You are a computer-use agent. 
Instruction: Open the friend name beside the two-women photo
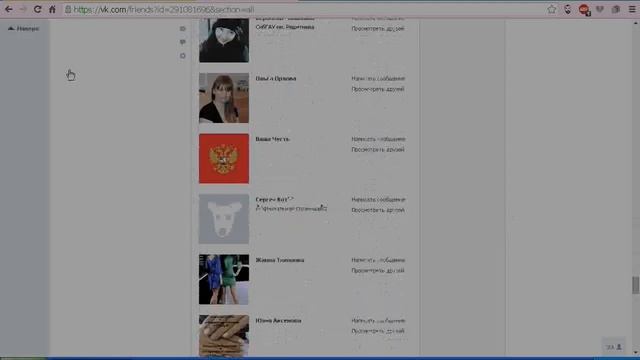point(280,260)
